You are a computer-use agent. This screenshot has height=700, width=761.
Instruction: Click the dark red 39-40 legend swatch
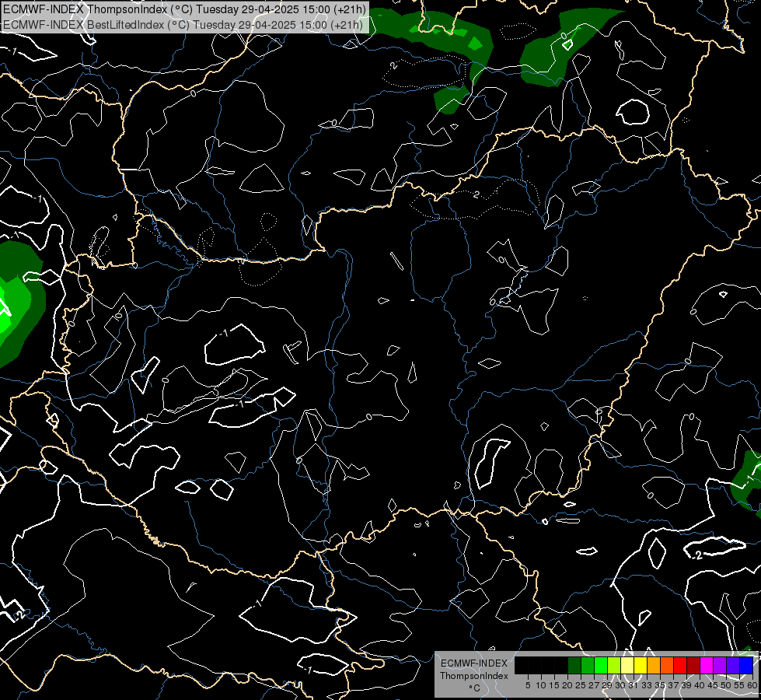[693, 665]
